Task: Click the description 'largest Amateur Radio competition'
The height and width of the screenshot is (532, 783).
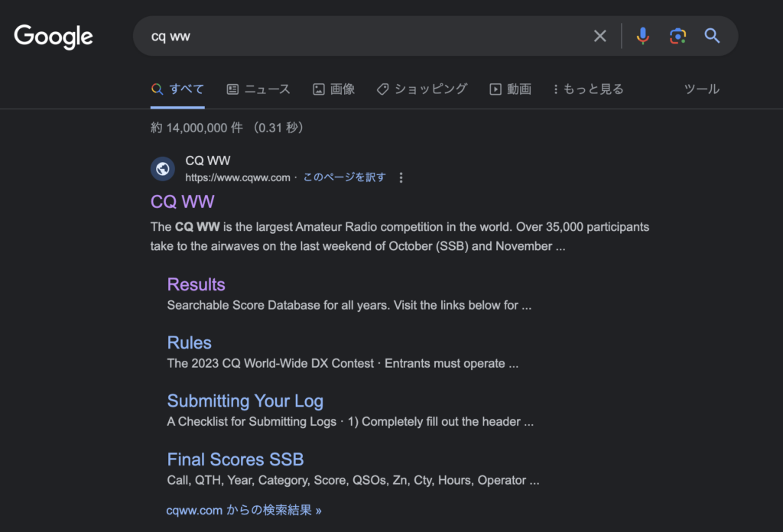Action: click(349, 227)
